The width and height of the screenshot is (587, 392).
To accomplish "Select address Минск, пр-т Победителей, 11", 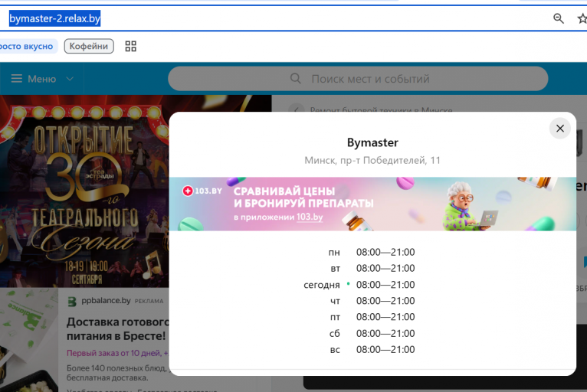I will [x=372, y=161].
